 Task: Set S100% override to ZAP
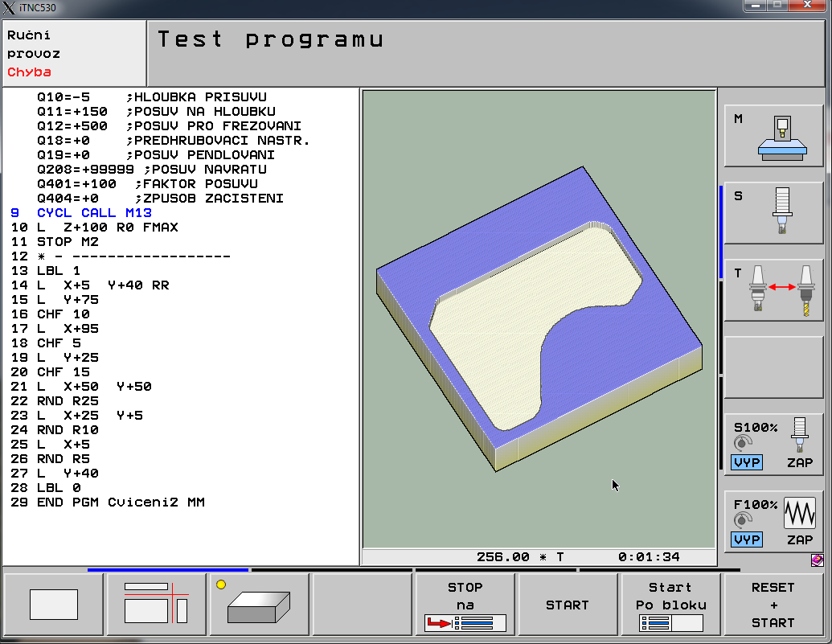coord(799,462)
